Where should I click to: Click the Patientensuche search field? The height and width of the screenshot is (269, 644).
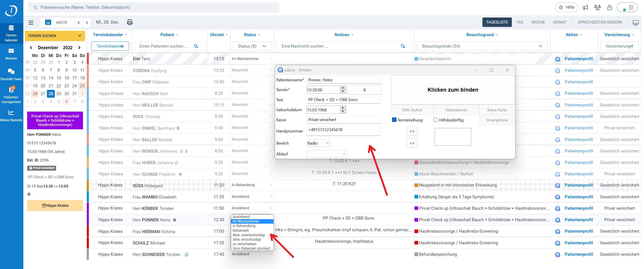coord(154,7)
